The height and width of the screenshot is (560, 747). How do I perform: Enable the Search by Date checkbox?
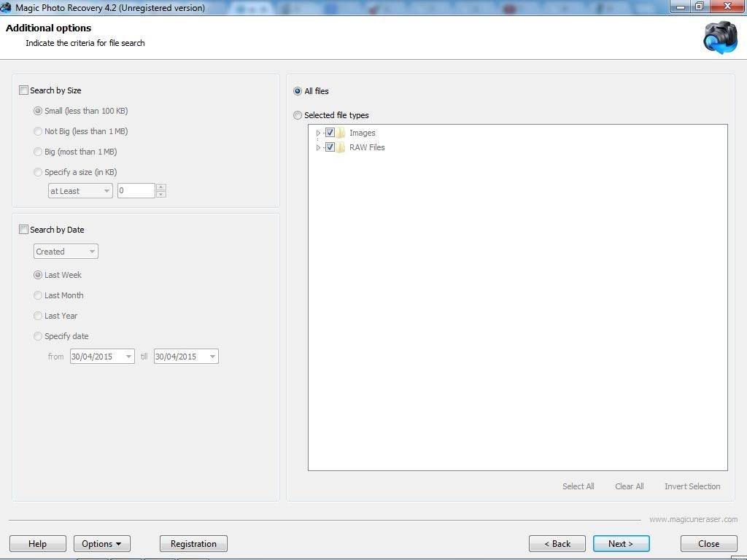(x=23, y=230)
